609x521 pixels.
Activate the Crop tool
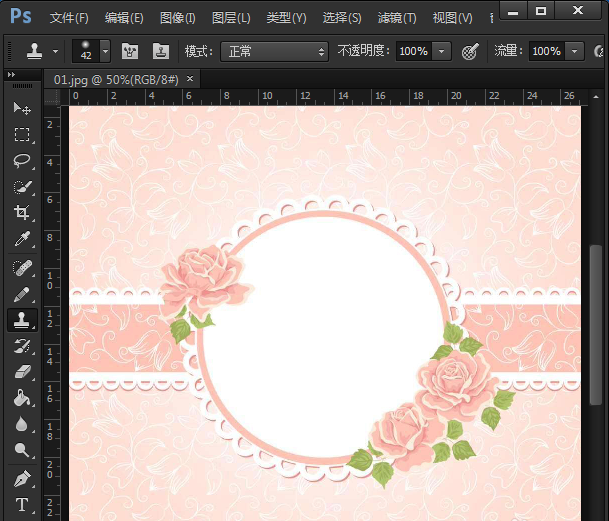pyautogui.click(x=22, y=213)
